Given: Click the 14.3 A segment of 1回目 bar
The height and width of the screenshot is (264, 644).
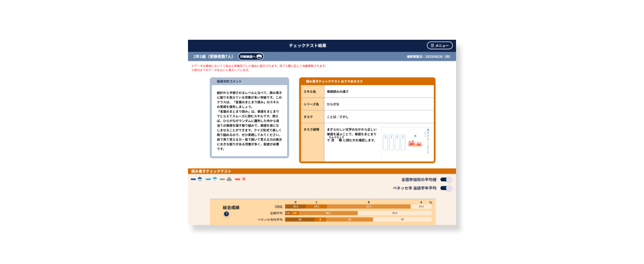Looking at the screenshot, I should pos(421,207).
